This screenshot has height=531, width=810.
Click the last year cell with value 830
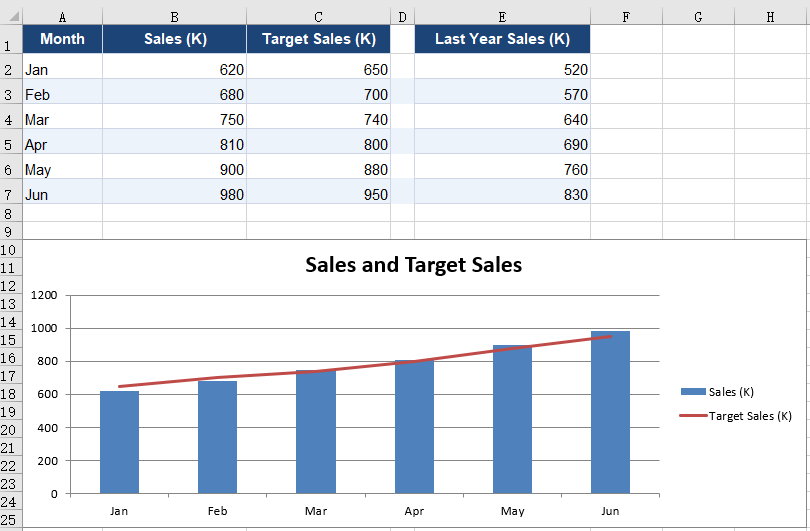tap(502, 192)
